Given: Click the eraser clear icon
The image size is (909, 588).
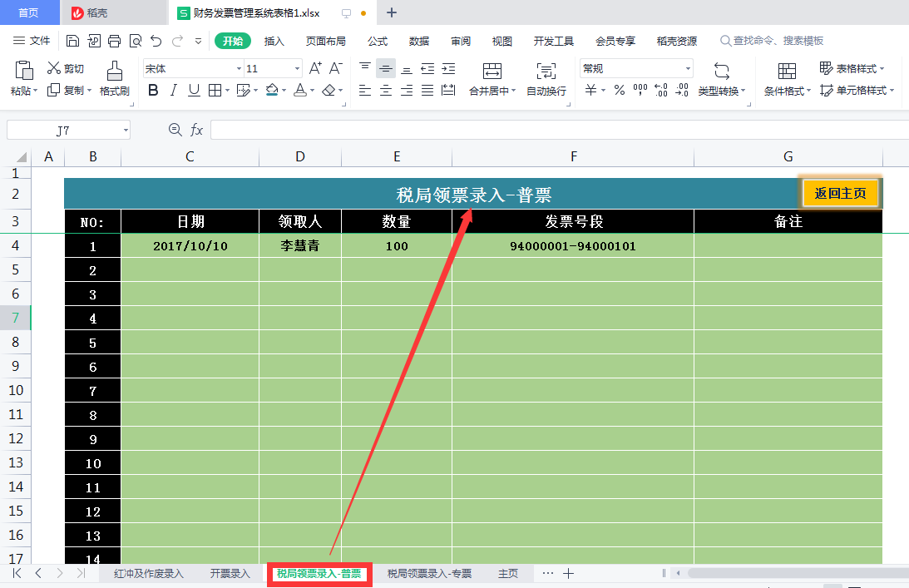Looking at the screenshot, I should pos(329,90).
